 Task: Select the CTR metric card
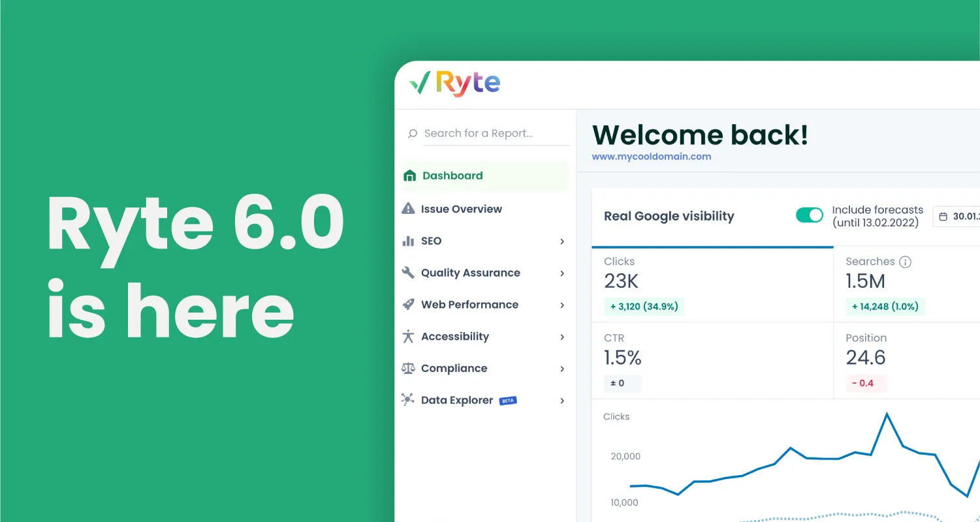[713, 361]
